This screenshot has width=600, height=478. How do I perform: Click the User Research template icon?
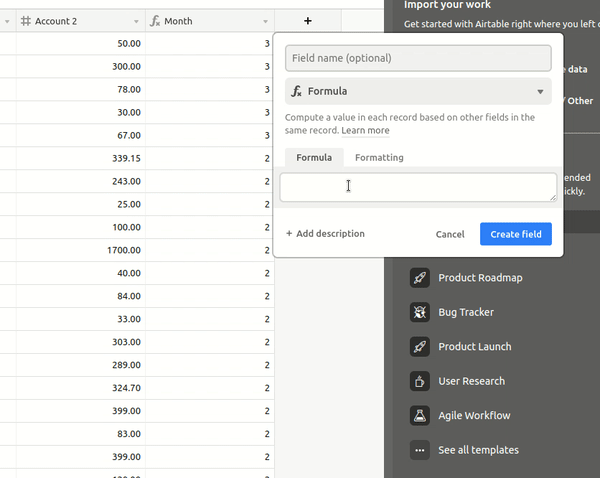pyautogui.click(x=419, y=381)
